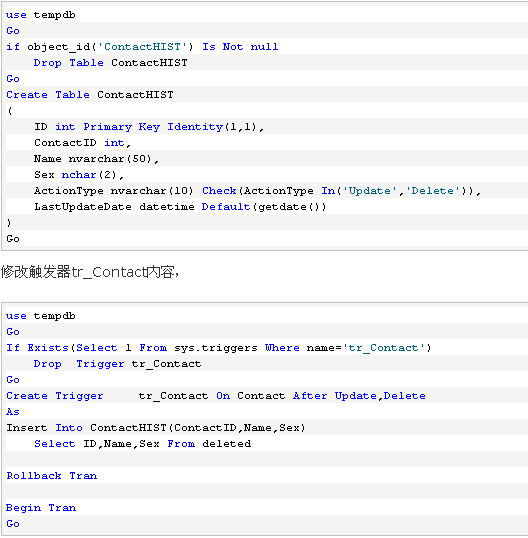Viewport: 528px width, 538px height.
Task: Click the Chinese text about tr_Contact trigger
Action: click(90, 272)
